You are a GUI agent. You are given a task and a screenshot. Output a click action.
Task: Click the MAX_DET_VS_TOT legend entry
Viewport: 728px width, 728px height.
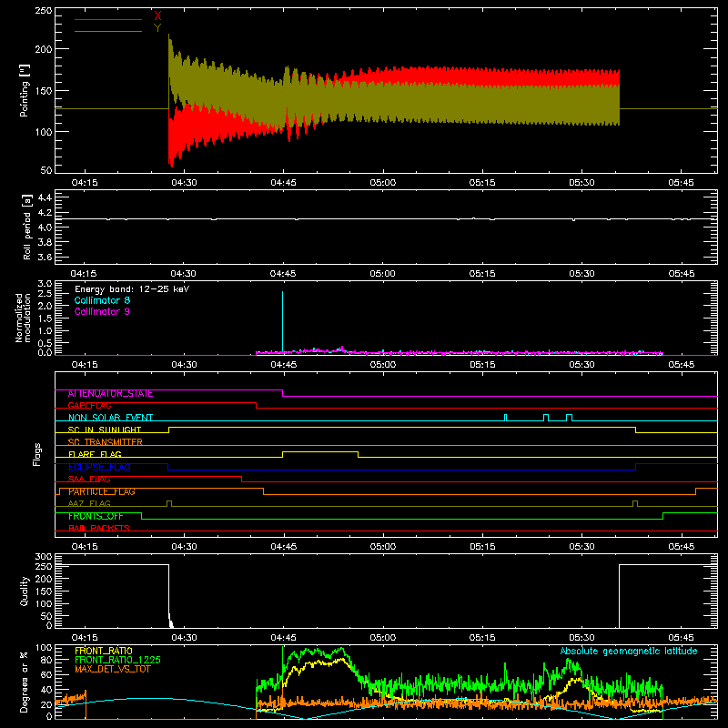click(112, 669)
